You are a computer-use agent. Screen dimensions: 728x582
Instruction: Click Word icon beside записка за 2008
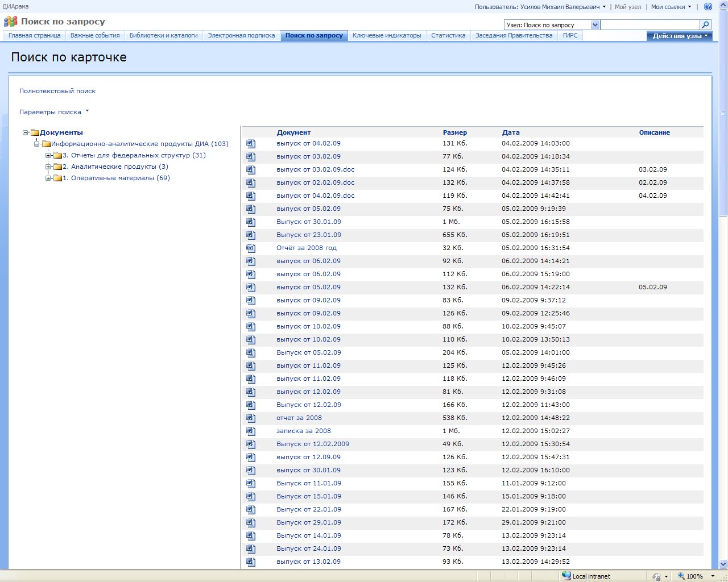tap(251, 431)
